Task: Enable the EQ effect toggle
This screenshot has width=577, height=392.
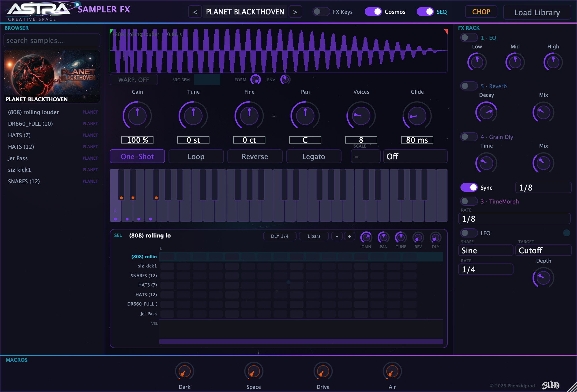Action: click(x=469, y=37)
